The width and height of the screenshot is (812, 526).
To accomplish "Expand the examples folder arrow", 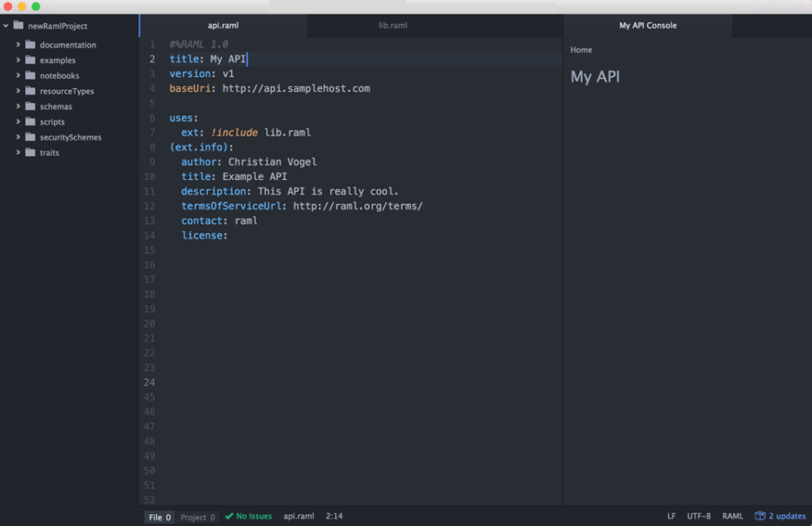I will click(18, 60).
